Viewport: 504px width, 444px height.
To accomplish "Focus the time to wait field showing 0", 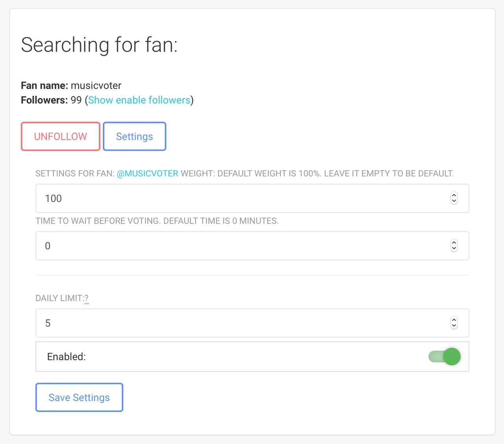I will 252,246.
